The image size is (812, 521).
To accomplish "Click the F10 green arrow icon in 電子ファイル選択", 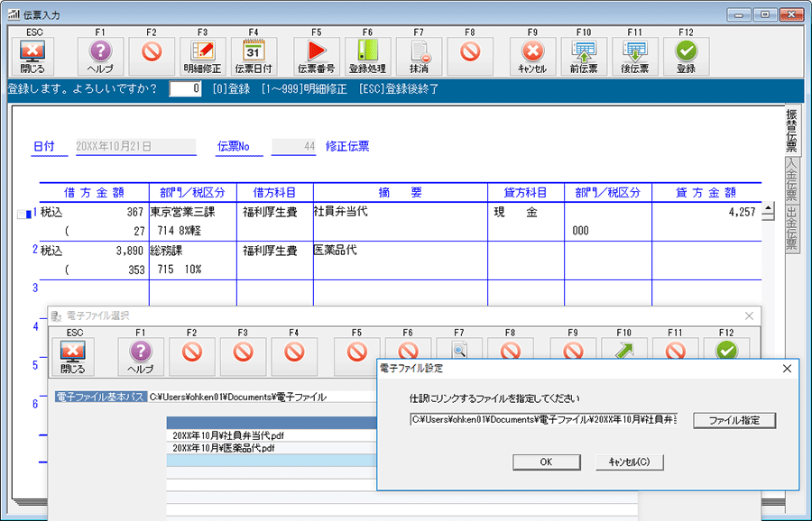I will [x=624, y=349].
